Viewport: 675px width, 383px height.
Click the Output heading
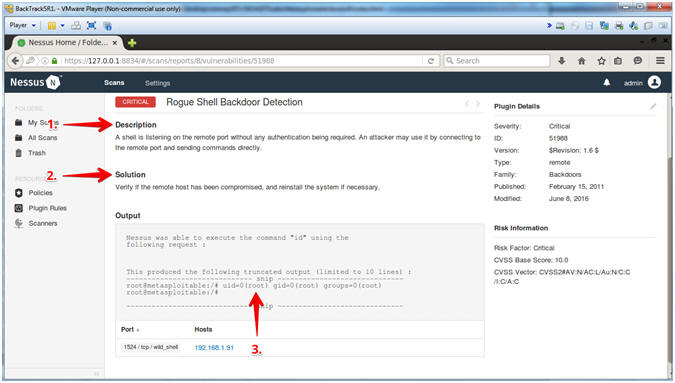pos(127,216)
